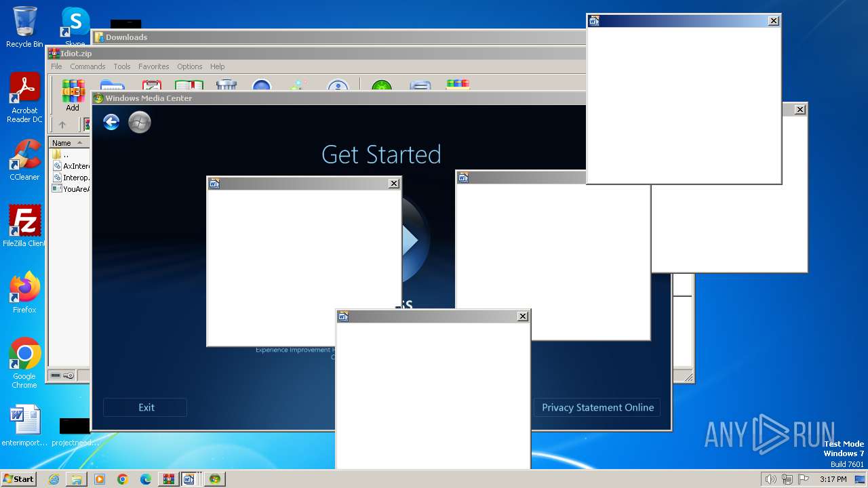This screenshot has height=488, width=868.
Task: Open the Google Chrome desktop shortcut
Action: tap(24, 363)
